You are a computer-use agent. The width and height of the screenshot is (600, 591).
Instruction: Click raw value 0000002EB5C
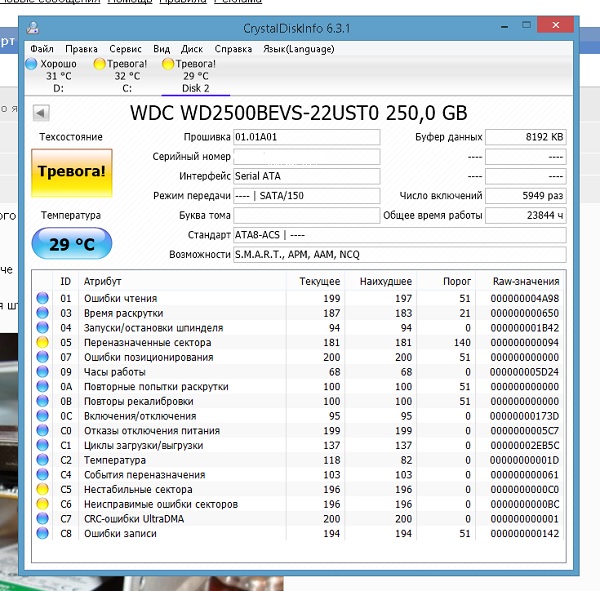click(x=525, y=446)
